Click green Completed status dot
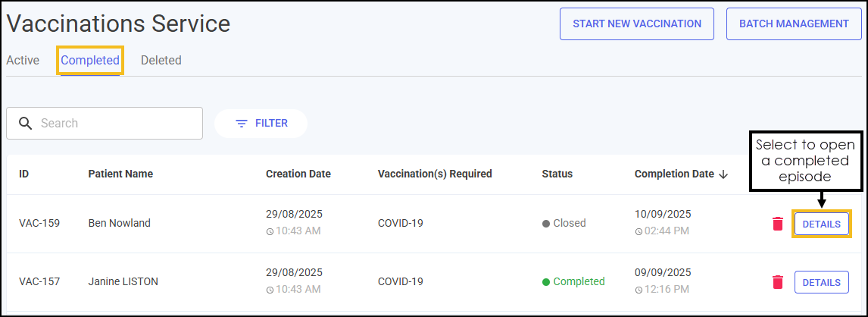 point(546,281)
